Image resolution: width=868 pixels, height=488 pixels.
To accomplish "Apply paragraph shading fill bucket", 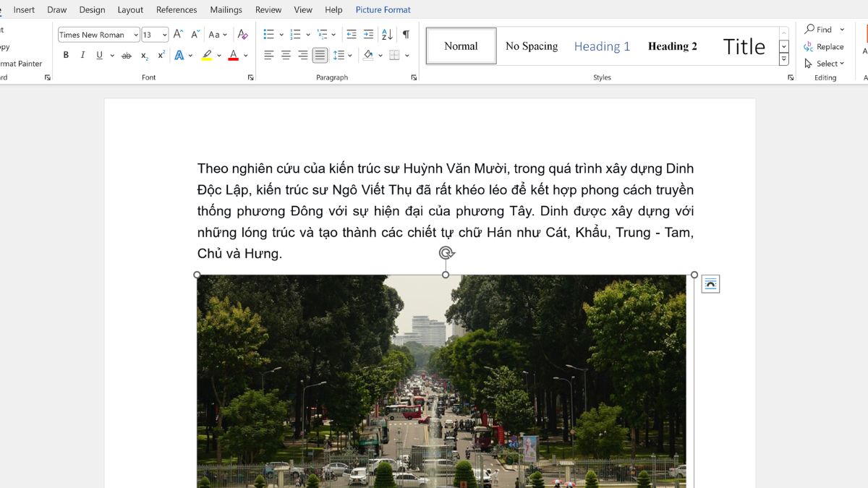I will click(368, 56).
